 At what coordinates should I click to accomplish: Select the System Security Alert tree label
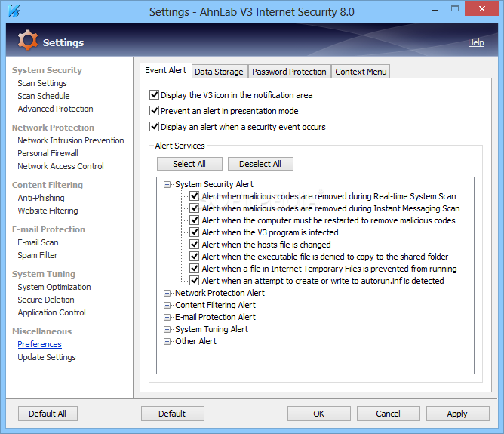214,184
